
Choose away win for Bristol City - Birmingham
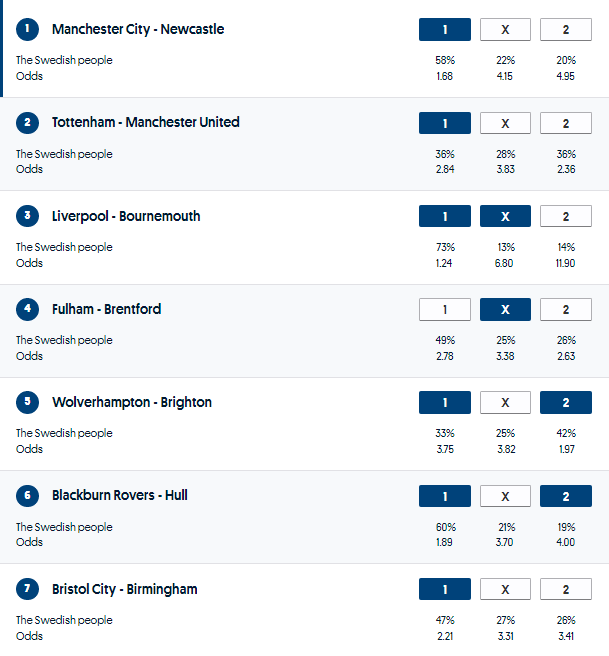coord(565,590)
